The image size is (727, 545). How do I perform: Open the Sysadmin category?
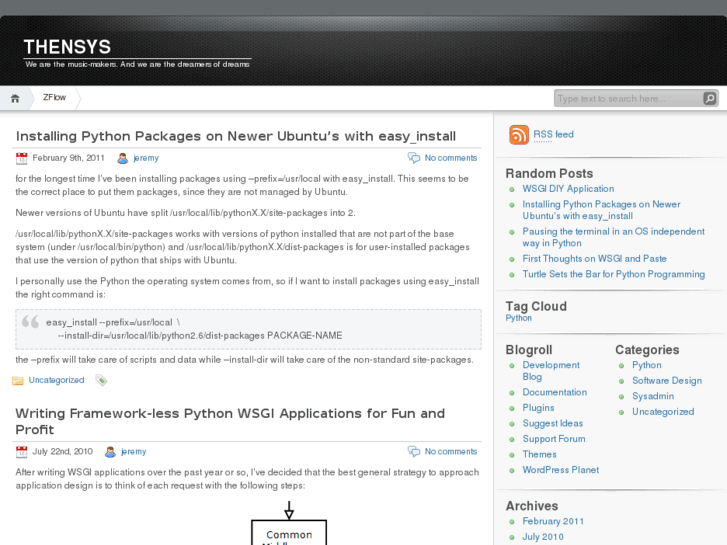652,396
